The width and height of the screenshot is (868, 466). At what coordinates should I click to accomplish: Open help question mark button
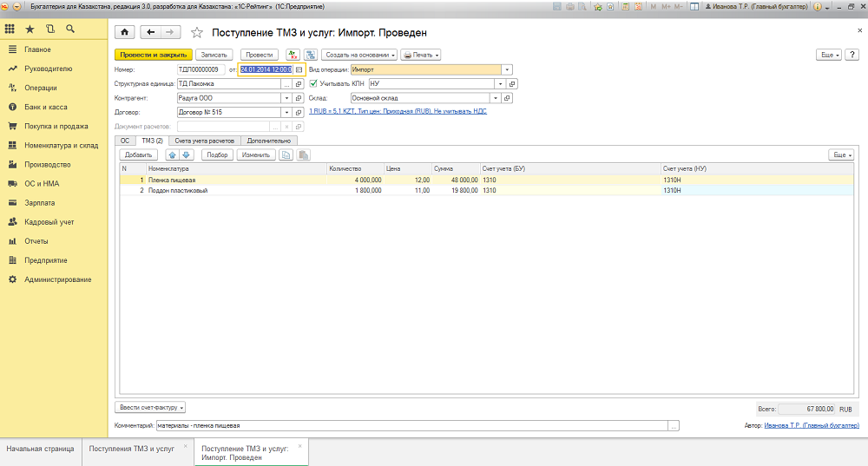(852, 55)
